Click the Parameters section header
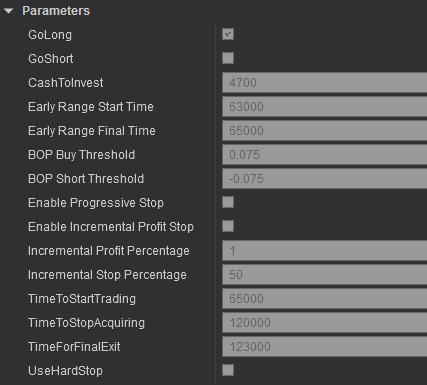Image resolution: width=427 pixels, height=385 pixels. pyautogui.click(x=56, y=11)
